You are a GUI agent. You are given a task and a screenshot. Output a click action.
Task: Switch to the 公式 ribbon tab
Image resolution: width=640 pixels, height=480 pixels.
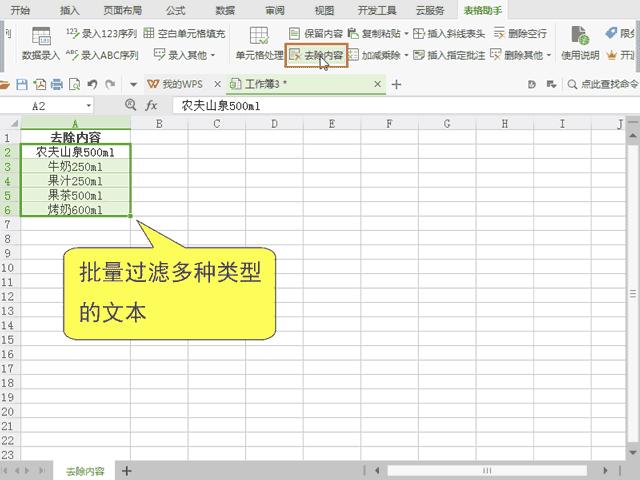[176, 10]
